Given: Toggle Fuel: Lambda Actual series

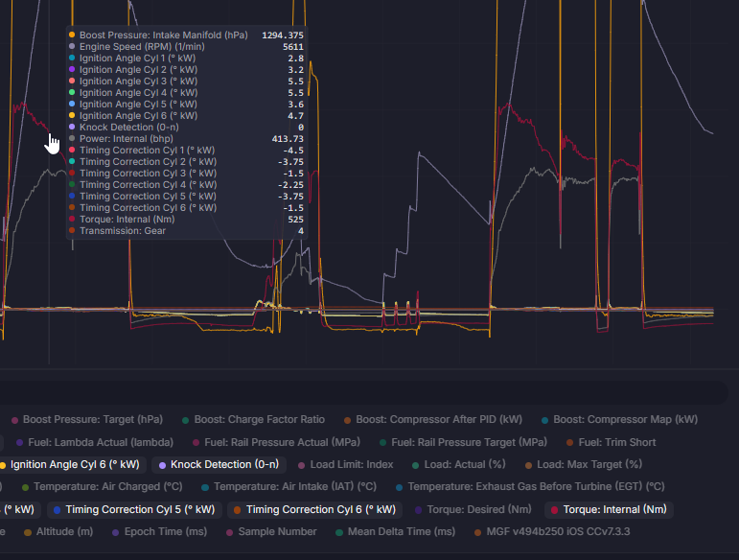Looking at the screenshot, I should click(x=95, y=442).
